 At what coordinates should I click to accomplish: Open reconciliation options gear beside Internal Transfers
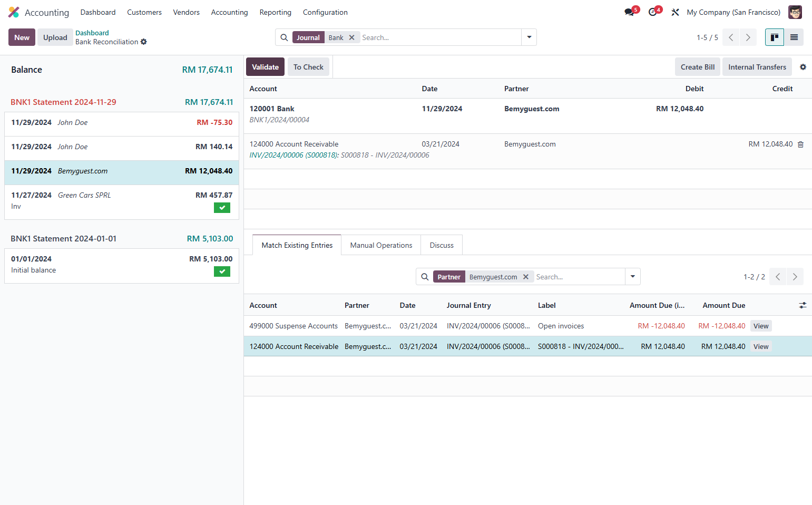pyautogui.click(x=803, y=67)
